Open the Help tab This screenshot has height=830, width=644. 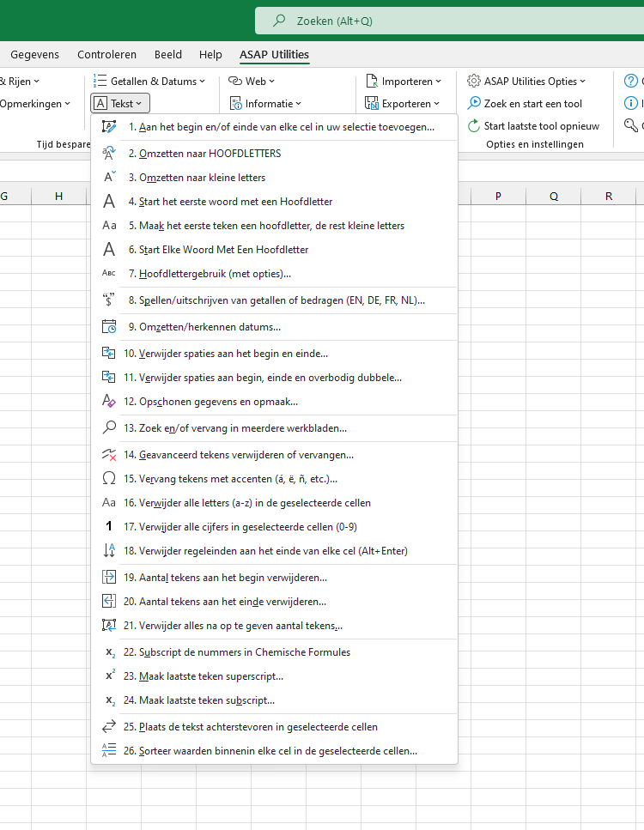210,55
